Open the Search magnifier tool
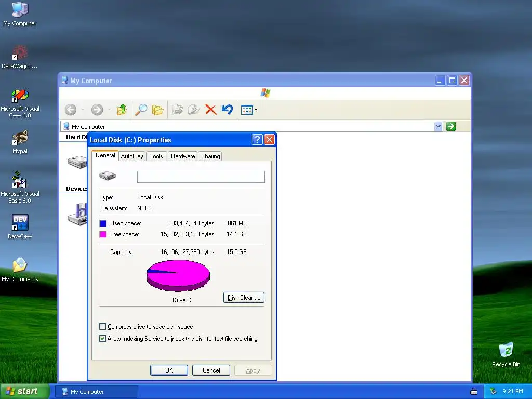The height and width of the screenshot is (399, 532). (141, 110)
